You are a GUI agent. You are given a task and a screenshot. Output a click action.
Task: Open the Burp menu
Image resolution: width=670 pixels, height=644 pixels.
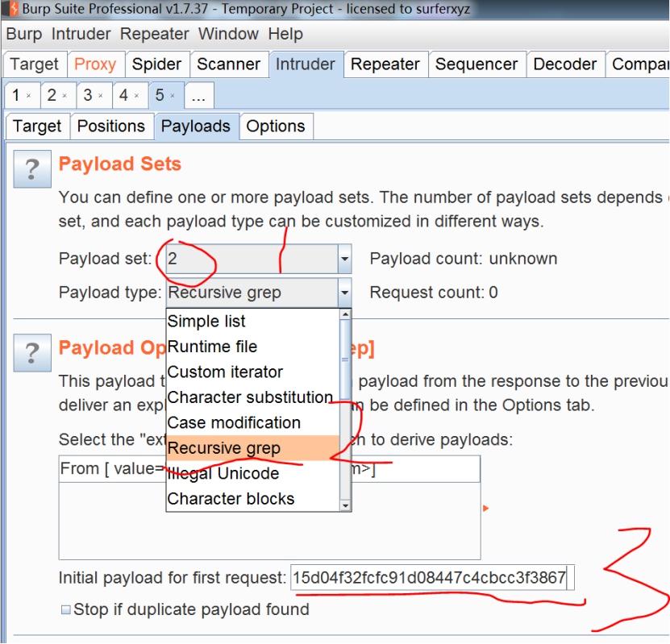point(24,34)
